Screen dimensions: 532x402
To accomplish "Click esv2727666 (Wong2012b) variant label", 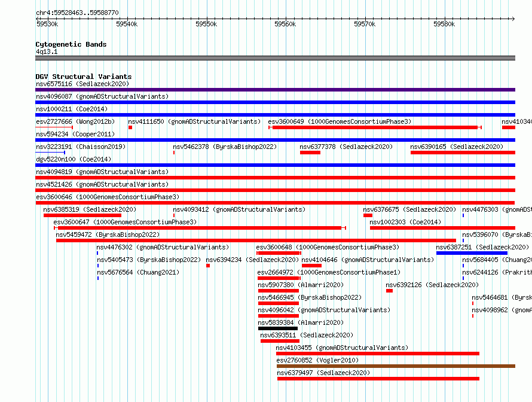I will point(75,121).
